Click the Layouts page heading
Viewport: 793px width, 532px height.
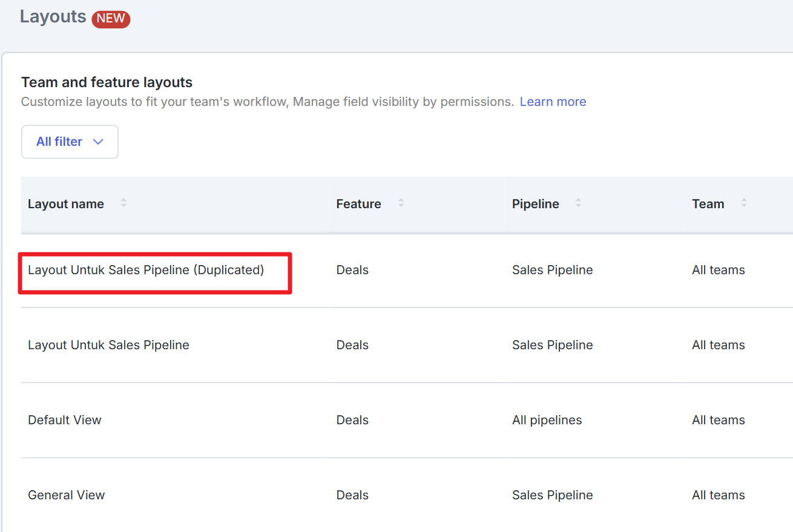coord(53,16)
